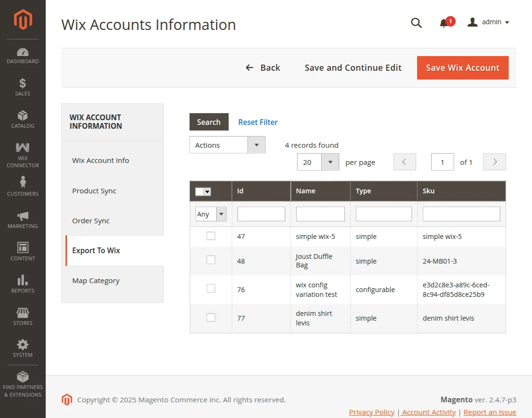This screenshot has height=418, width=532.
Task: Expand the admin user account menu
Action: (x=489, y=22)
